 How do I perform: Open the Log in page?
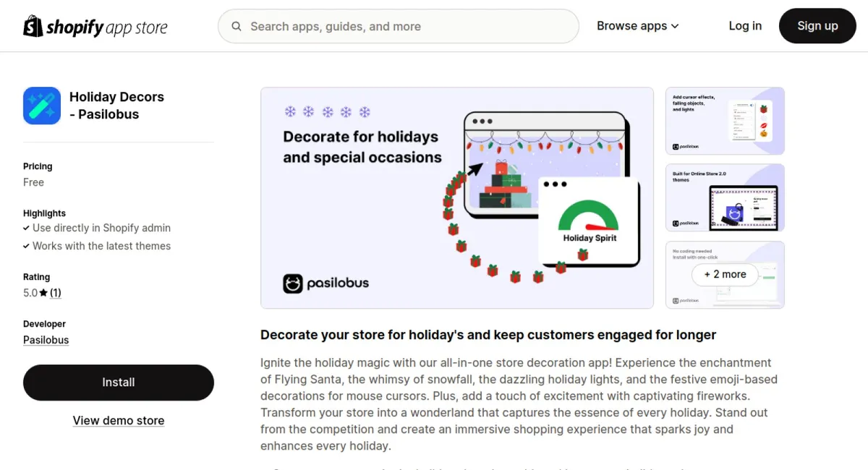tap(745, 26)
